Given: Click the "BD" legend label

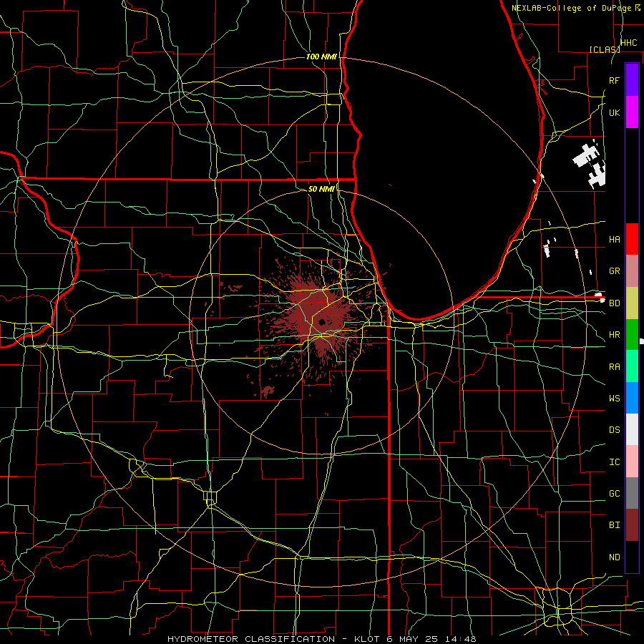Looking at the screenshot, I should 615,303.
